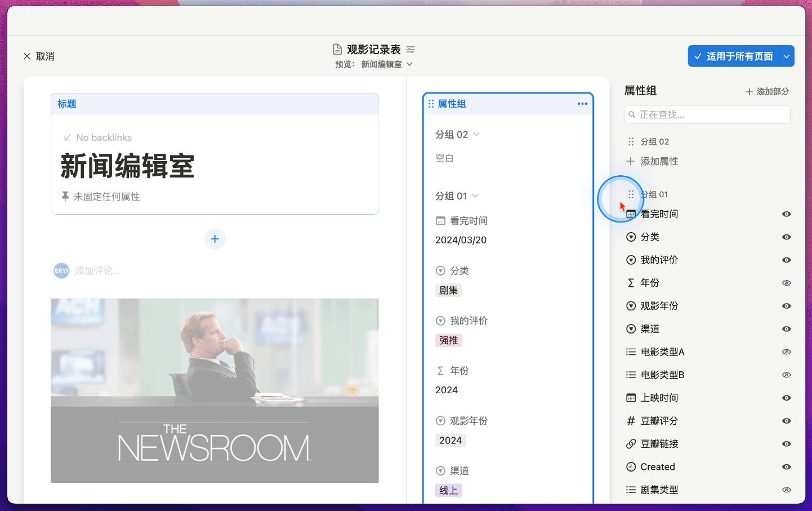Open the three-dot menu of 属性组 block
The image size is (812, 511).
pyautogui.click(x=582, y=104)
